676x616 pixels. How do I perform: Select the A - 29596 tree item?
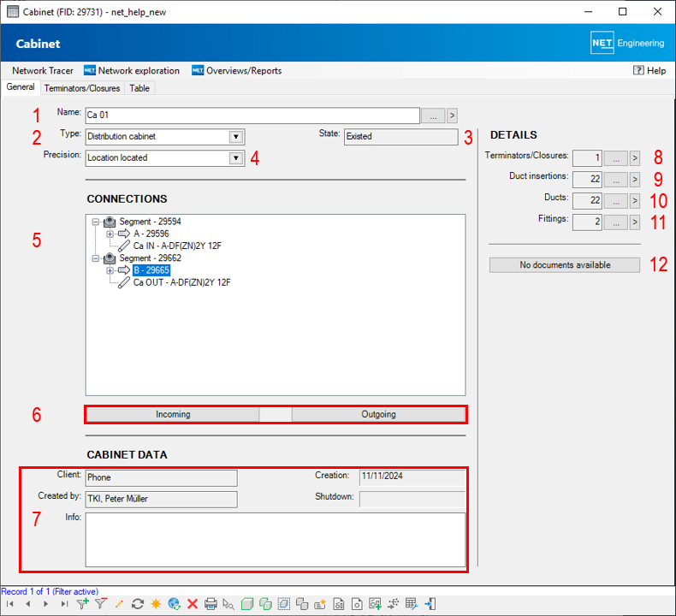click(x=151, y=234)
